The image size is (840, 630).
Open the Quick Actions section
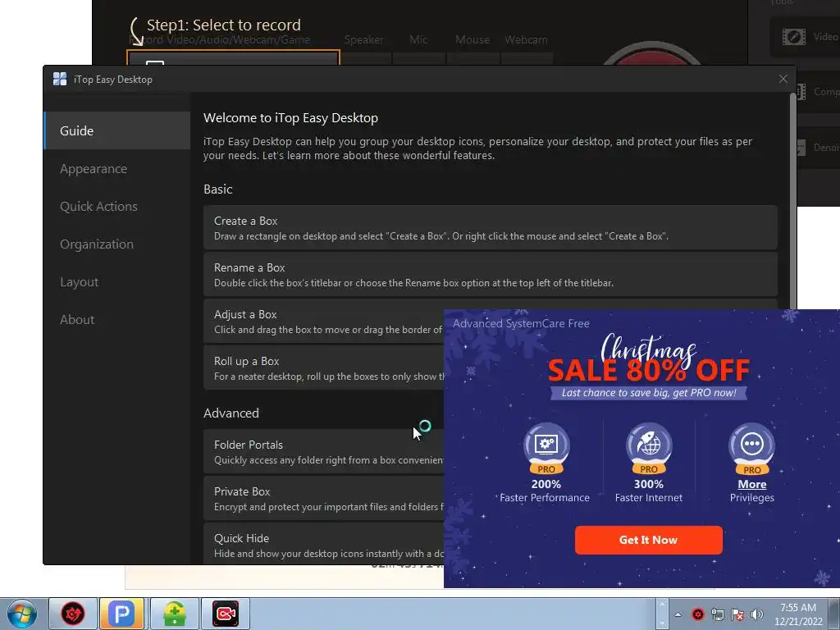(116, 206)
